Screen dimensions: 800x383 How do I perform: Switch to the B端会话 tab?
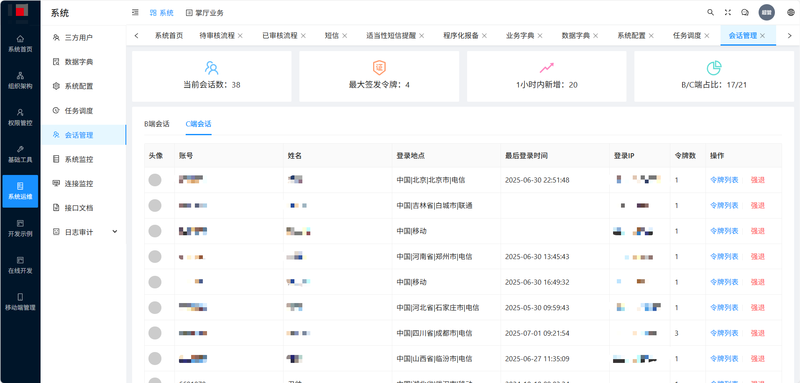click(x=157, y=123)
